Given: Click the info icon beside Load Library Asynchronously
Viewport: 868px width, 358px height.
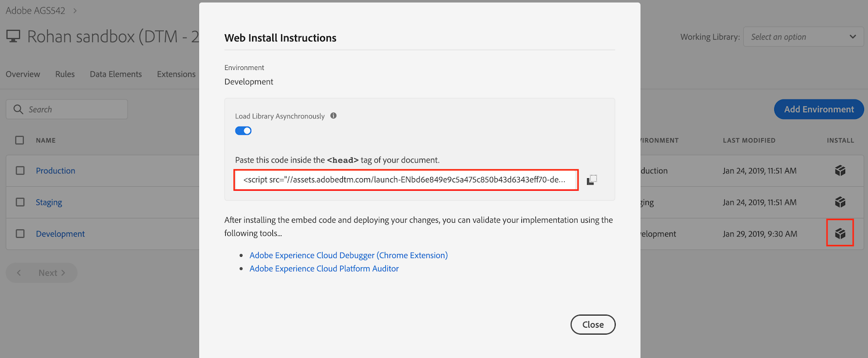Looking at the screenshot, I should point(334,116).
